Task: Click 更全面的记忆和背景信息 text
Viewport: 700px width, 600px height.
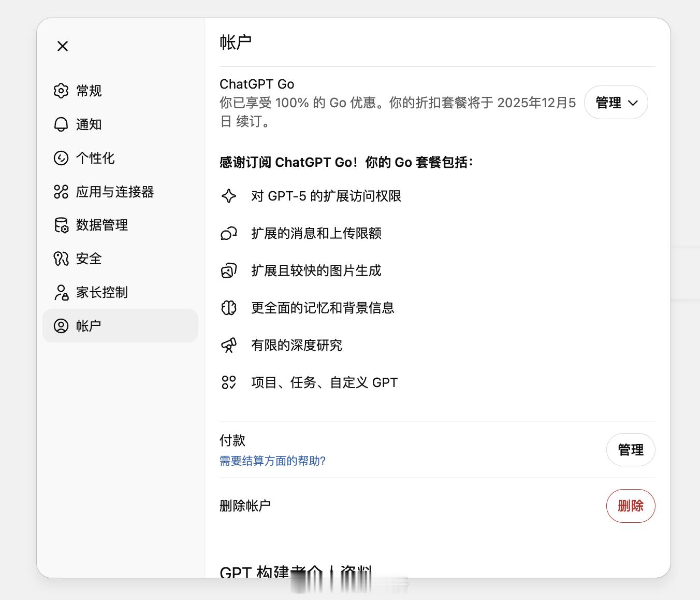Action: pos(323,308)
